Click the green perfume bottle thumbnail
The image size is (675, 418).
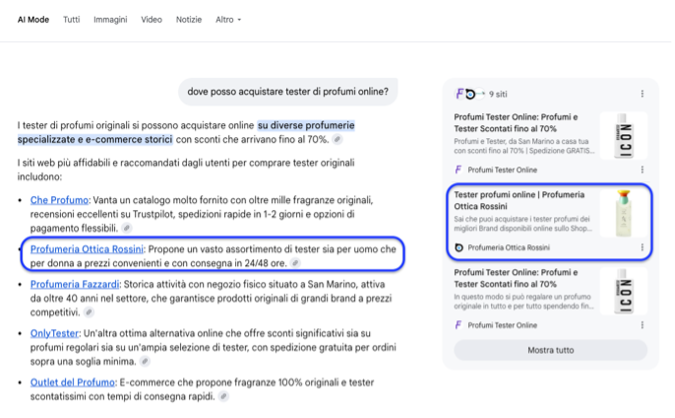tap(623, 214)
